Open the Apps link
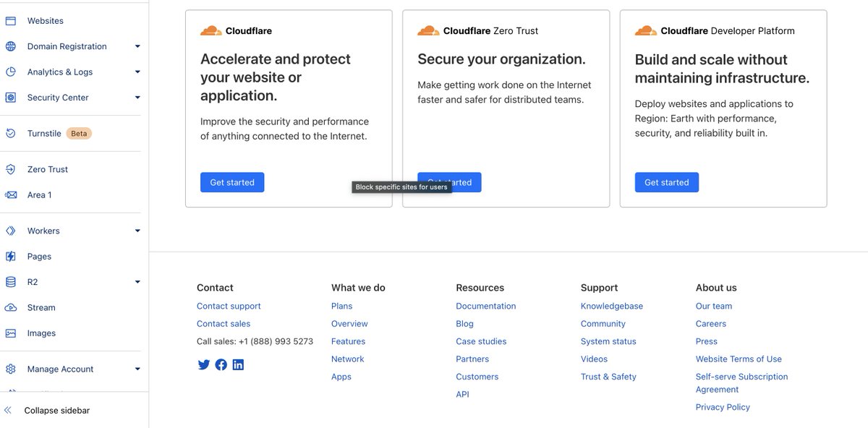This screenshot has height=428, width=868. (341, 377)
